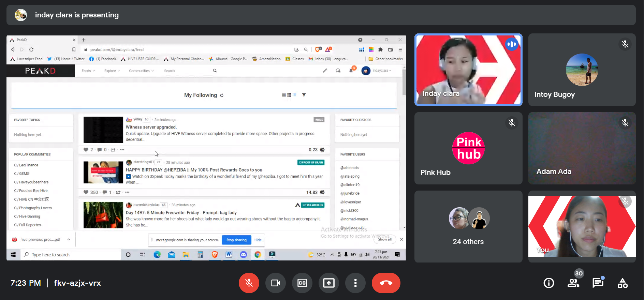Viewport: 644px width, 300px height.
Task: Select inday clara video tile
Action: click(468, 70)
